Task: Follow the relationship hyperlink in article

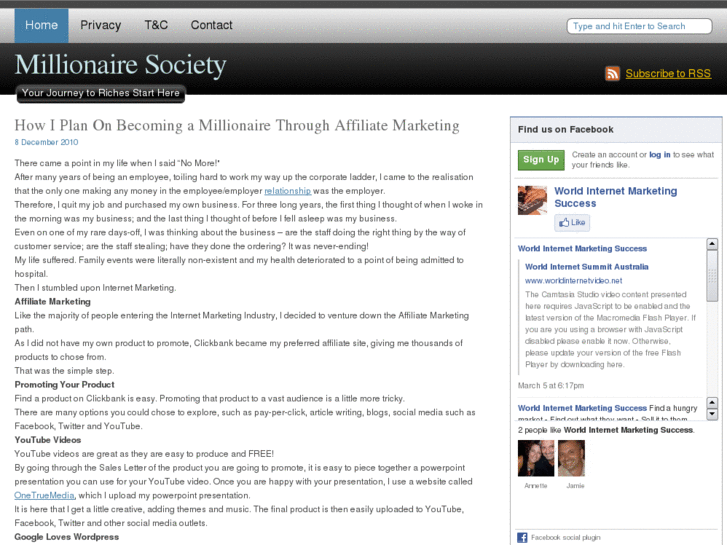Action: click(287, 191)
